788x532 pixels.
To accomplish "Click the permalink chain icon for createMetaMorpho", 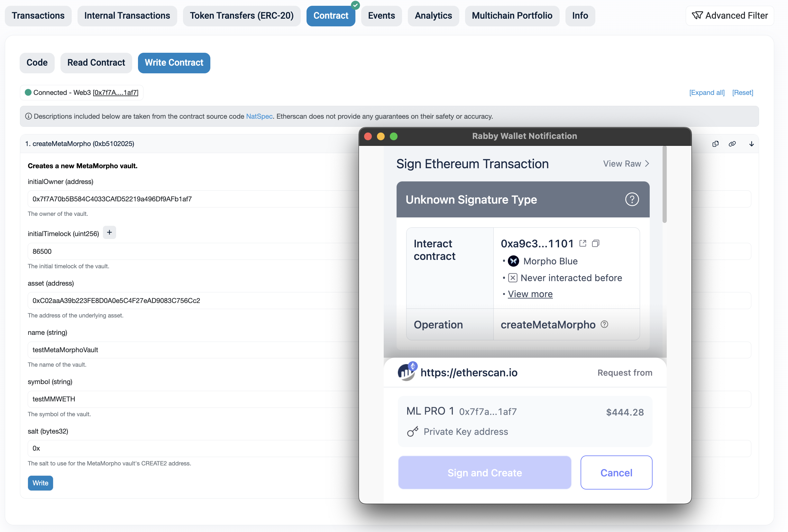I will coord(732,144).
